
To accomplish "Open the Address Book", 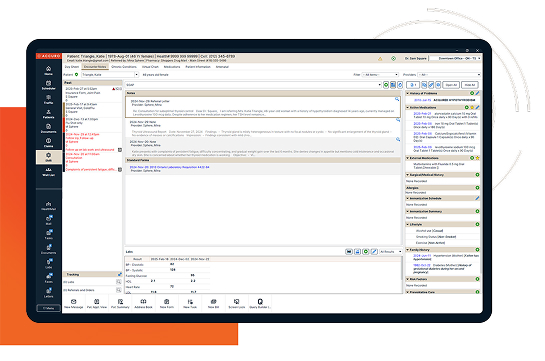I will [143, 304].
